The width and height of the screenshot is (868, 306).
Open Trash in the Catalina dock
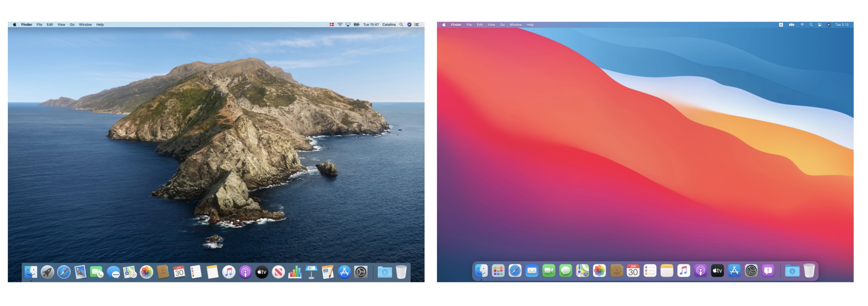[401, 272]
